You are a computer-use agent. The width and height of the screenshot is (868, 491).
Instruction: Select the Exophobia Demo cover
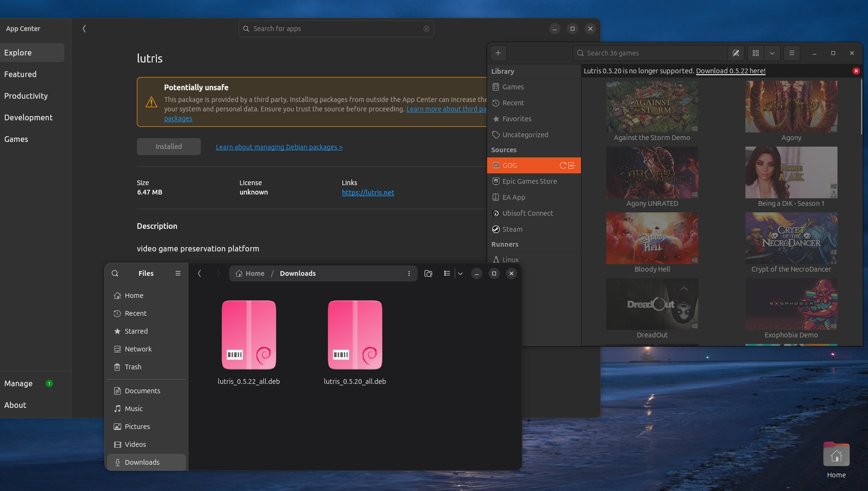pyautogui.click(x=791, y=304)
